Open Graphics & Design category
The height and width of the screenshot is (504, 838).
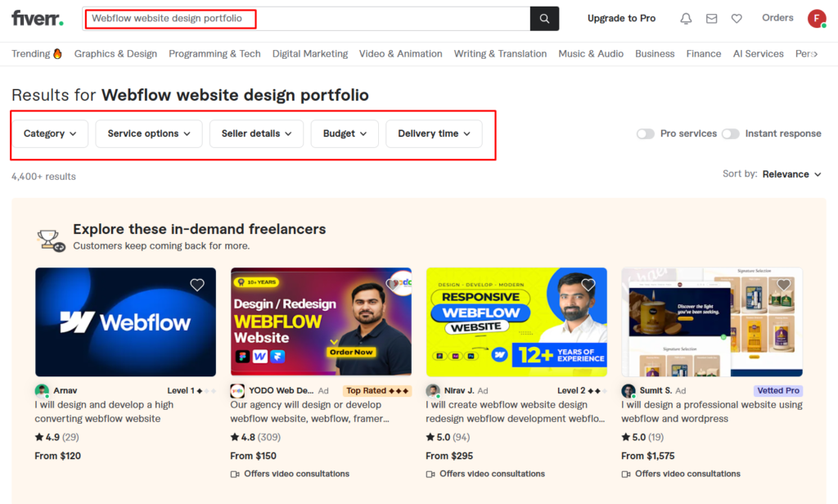115,53
